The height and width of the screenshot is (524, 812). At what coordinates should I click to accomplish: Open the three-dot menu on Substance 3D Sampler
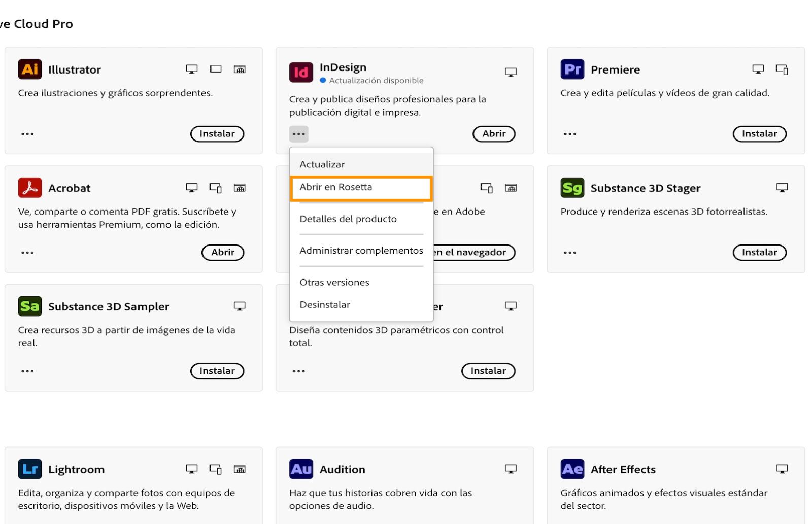pos(27,371)
